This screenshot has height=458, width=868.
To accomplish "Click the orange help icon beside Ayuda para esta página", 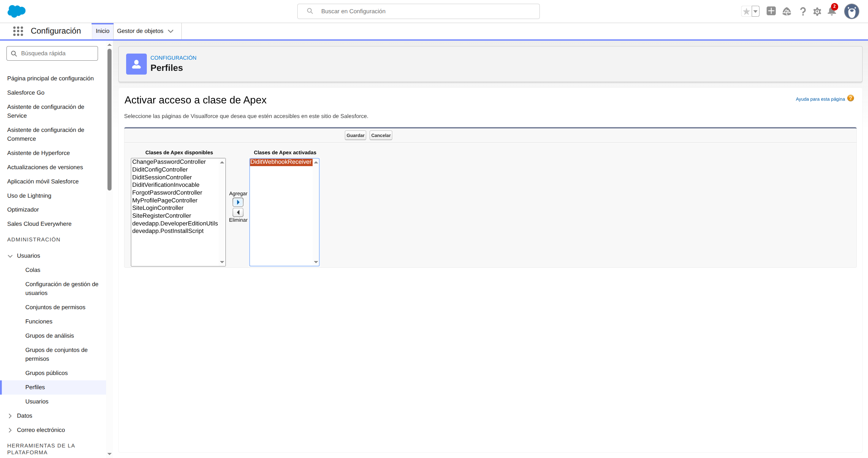I will [850, 98].
